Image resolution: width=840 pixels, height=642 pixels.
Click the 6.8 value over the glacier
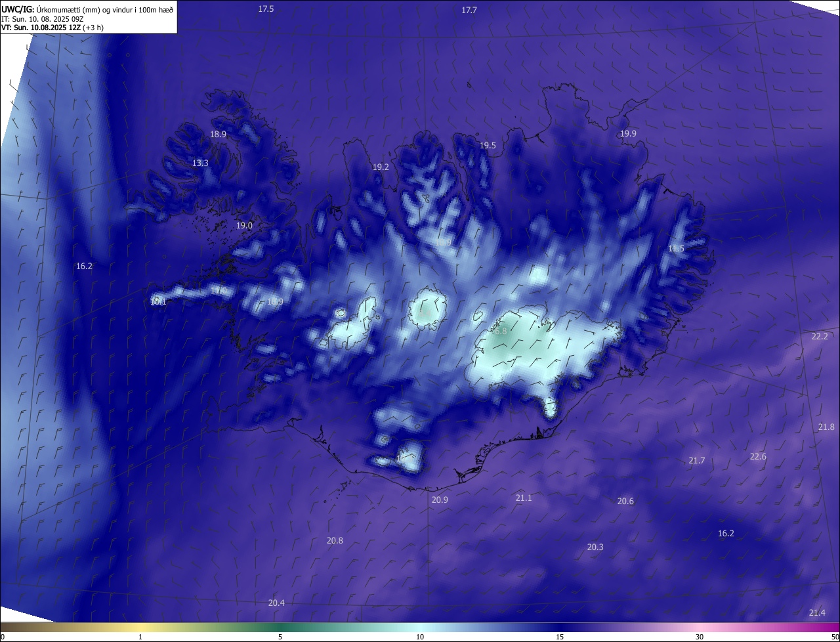tap(501, 332)
